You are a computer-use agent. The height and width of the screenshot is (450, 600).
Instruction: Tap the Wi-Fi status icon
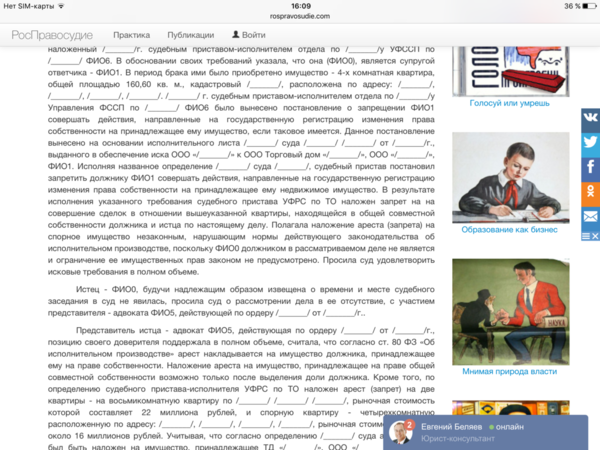tap(61, 6)
